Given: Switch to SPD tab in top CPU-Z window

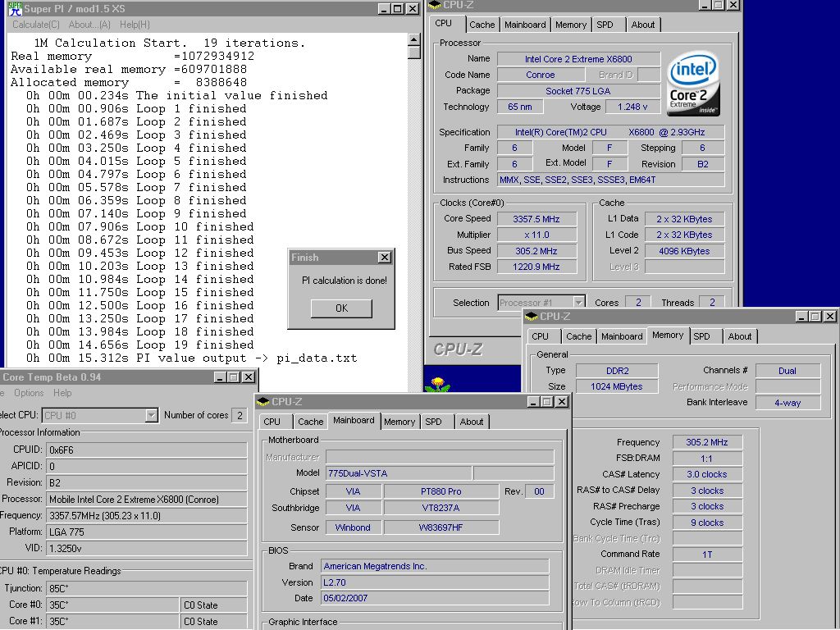Looking at the screenshot, I should 605,25.
